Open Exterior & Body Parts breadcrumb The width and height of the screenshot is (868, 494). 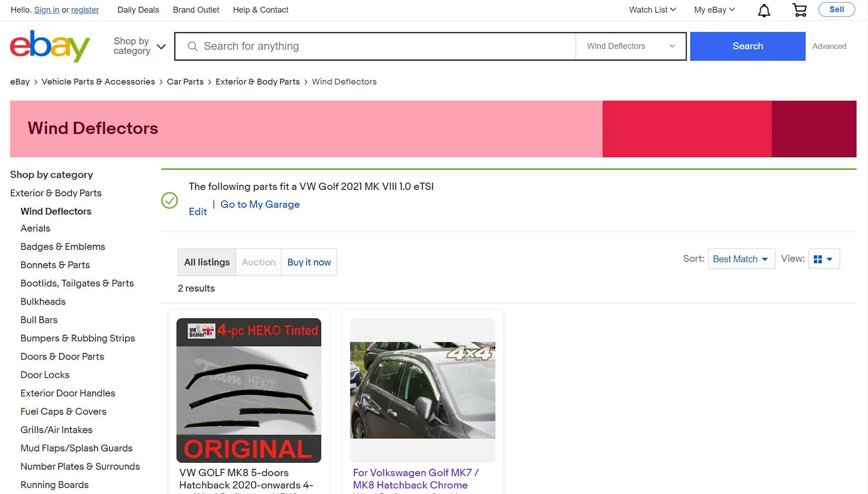click(x=257, y=82)
